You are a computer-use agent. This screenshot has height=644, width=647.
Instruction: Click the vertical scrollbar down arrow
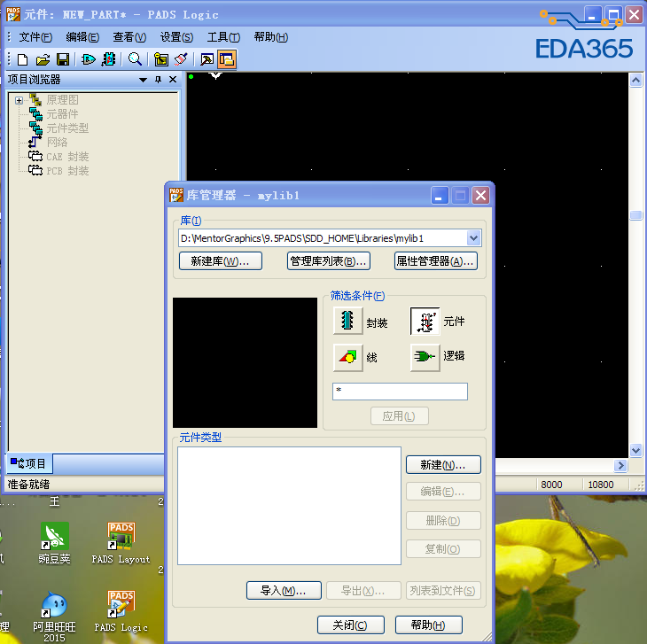pos(635,451)
